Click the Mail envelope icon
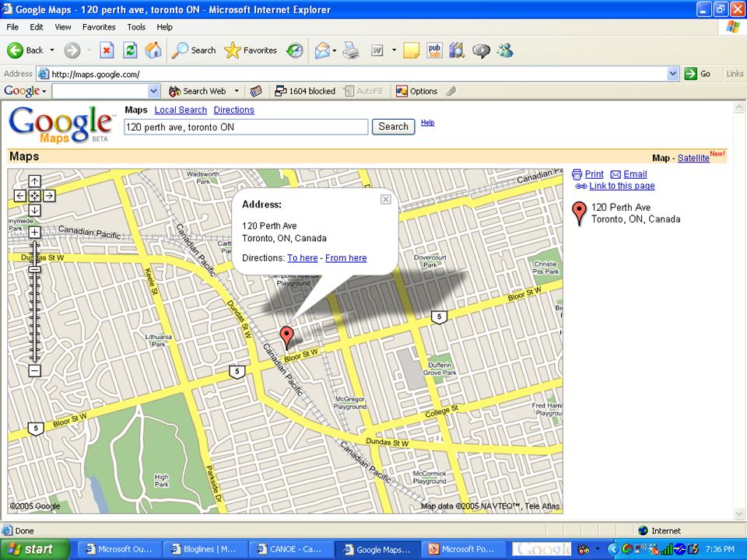Image resolution: width=747 pixels, height=560 pixels. (322, 50)
